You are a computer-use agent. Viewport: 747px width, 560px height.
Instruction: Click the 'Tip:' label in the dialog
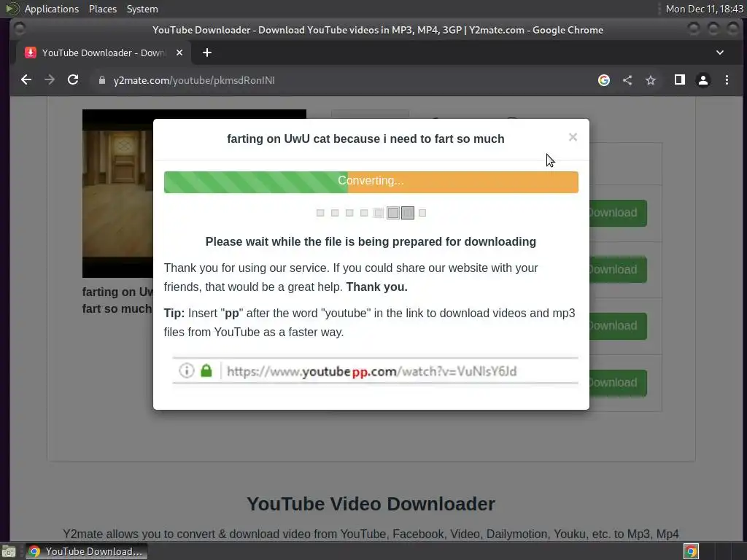tap(174, 314)
